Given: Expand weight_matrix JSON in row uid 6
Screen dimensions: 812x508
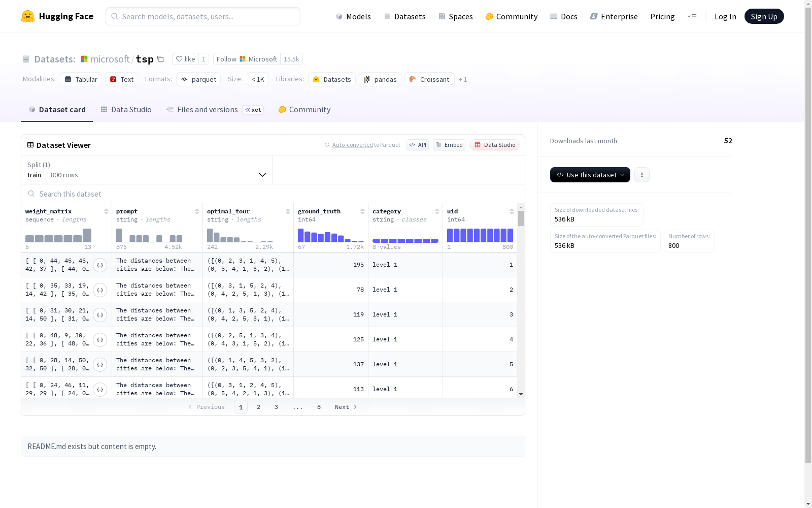Looking at the screenshot, I should coord(100,390).
